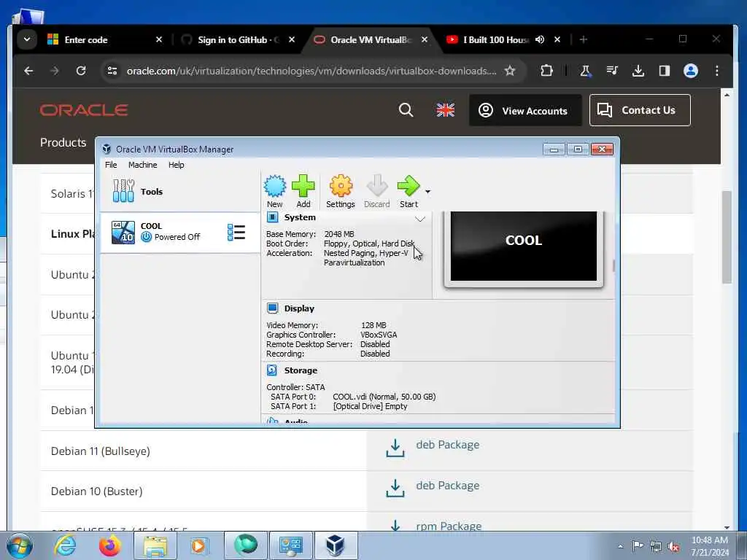Viewport: 747px width, 560px height.
Task: Open the Help menu in VirtualBox
Action: [177, 165]
